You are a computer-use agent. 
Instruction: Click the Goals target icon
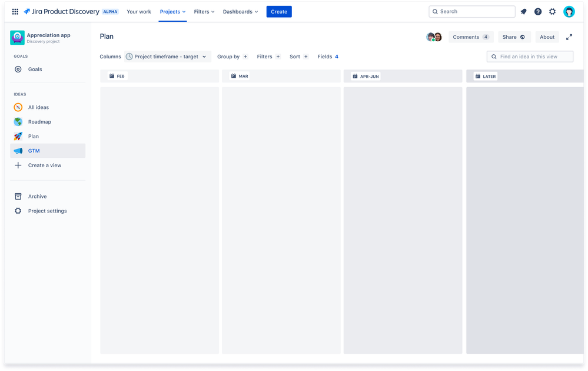click(x=18, y=69)
